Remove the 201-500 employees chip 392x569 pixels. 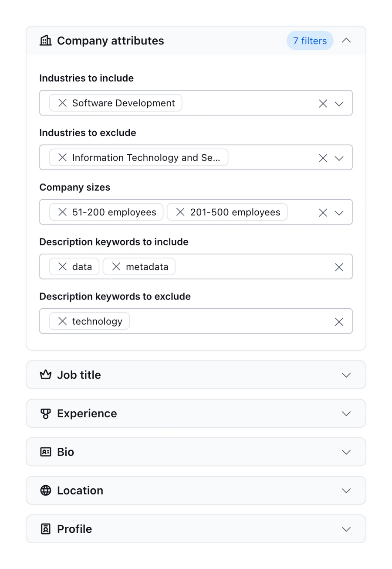pyautogui.click(x=180, y=212)
